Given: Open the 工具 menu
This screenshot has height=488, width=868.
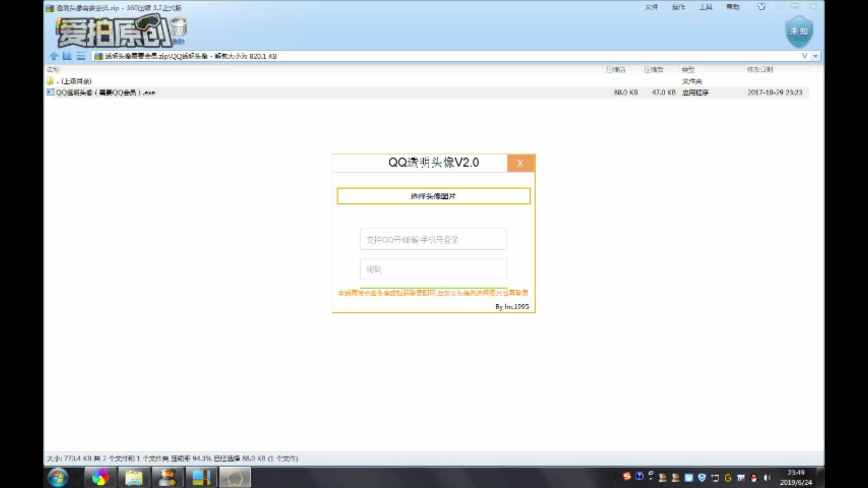Looking at the screenshot, I should point(706,7).
